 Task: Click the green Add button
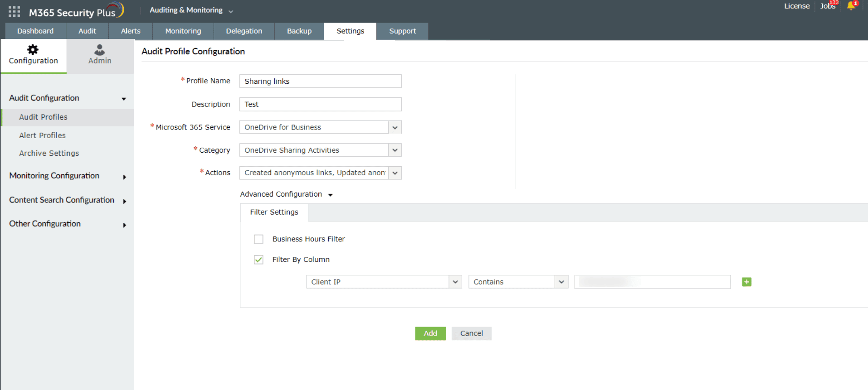pyautogui.click(x=430, y=333)
